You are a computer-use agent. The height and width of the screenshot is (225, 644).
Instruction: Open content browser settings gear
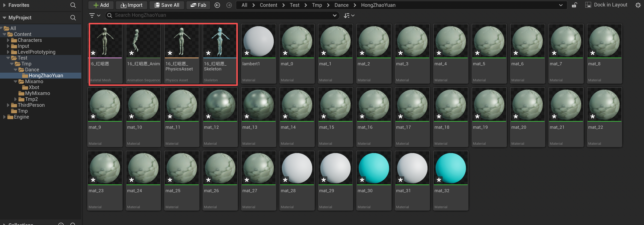638,5
